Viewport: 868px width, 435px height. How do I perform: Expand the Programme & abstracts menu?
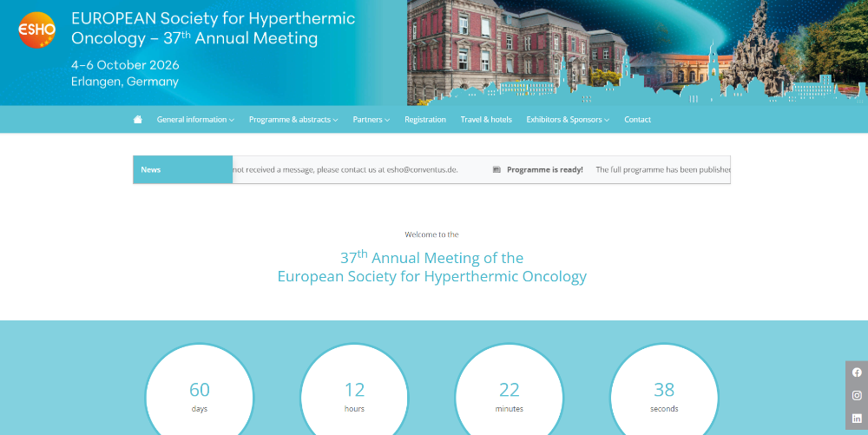pos(293,120)
